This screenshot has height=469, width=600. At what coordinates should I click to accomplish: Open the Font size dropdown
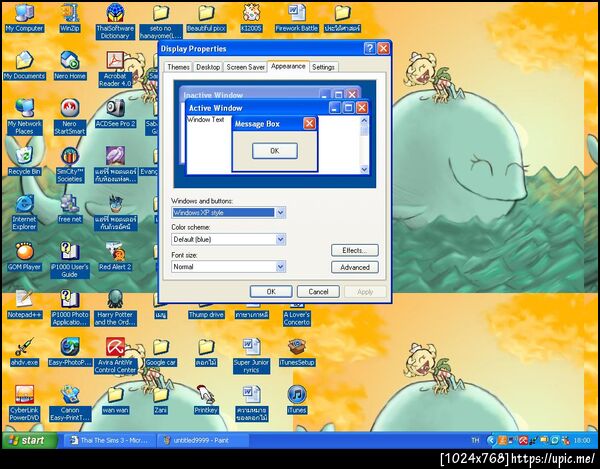280,267
